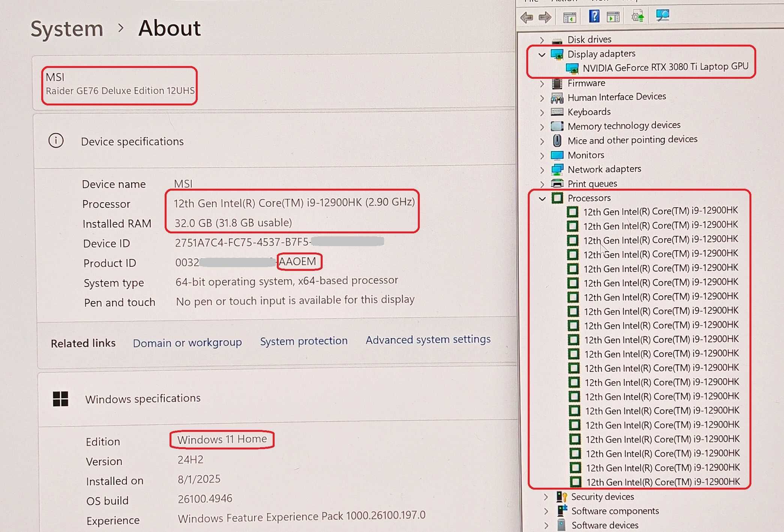Open Advanced system settings link
The height and width of the screenshot is (532, 784).
click(428, 339)
